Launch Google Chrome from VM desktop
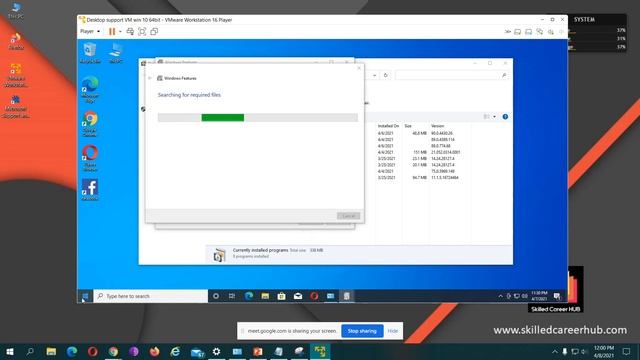 90,124
